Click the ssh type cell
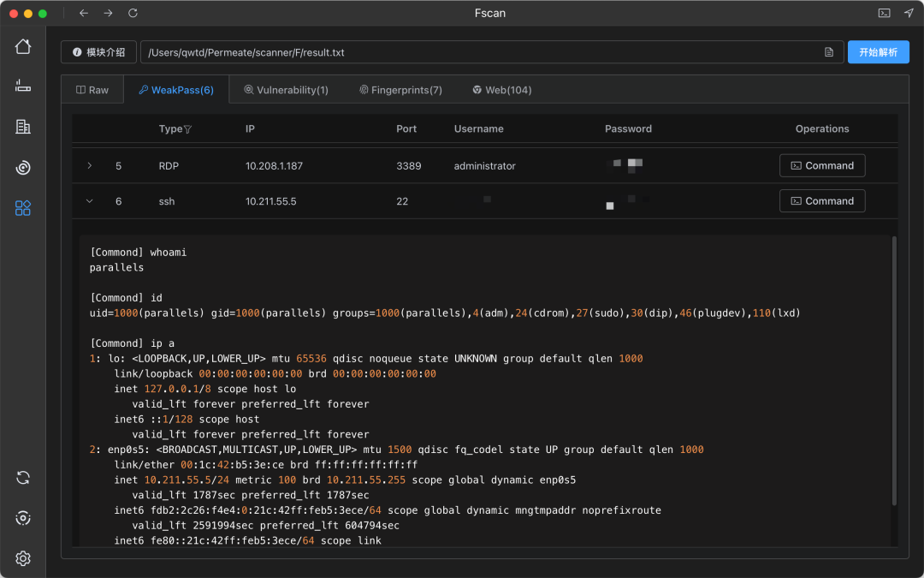924x578 pixels. [x=167, y=202]
